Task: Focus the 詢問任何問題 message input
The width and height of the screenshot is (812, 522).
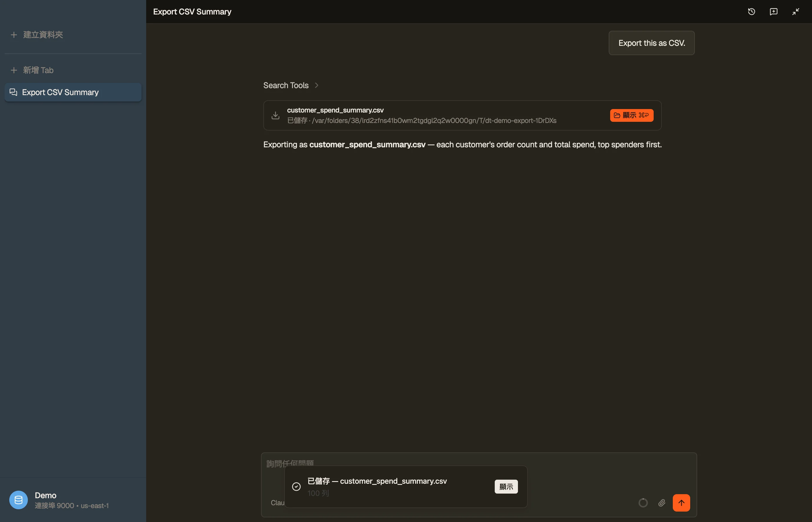Action: point(478,463)
